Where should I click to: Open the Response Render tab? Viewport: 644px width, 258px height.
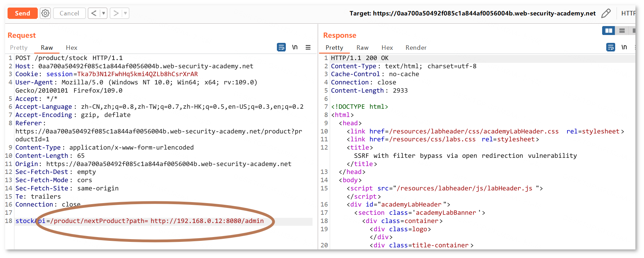(416, 48)
